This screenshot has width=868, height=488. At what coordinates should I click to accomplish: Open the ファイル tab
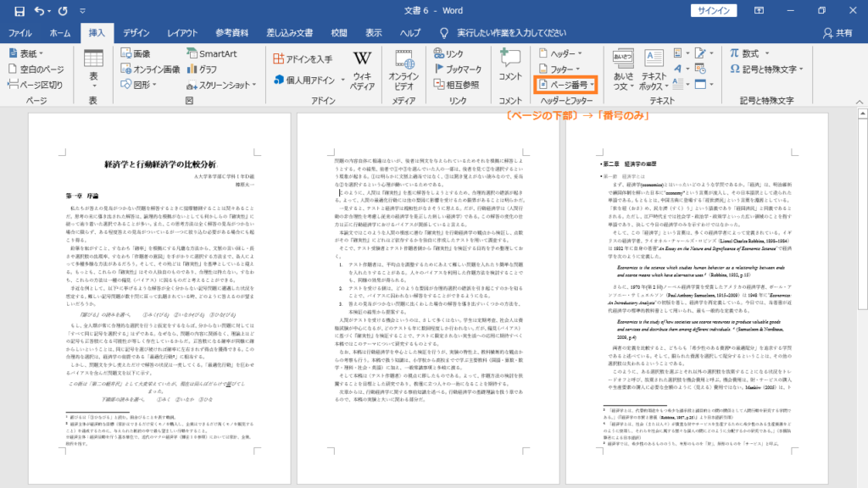pos(20,33)
